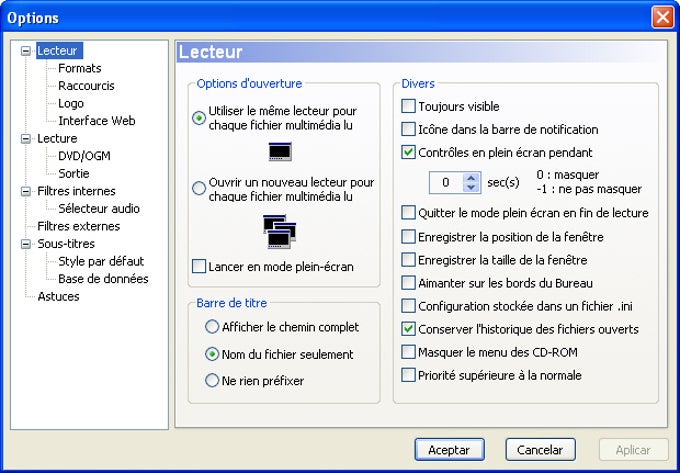Open the Formats settings page
Screen dimensions: 680x473
80,68
